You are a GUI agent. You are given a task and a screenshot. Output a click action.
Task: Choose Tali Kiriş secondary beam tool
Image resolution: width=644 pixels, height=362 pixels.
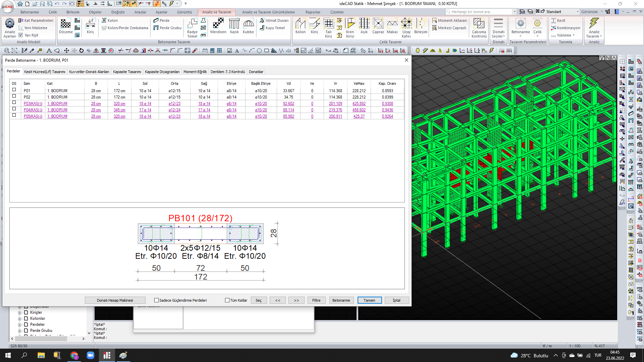[328, 28]
